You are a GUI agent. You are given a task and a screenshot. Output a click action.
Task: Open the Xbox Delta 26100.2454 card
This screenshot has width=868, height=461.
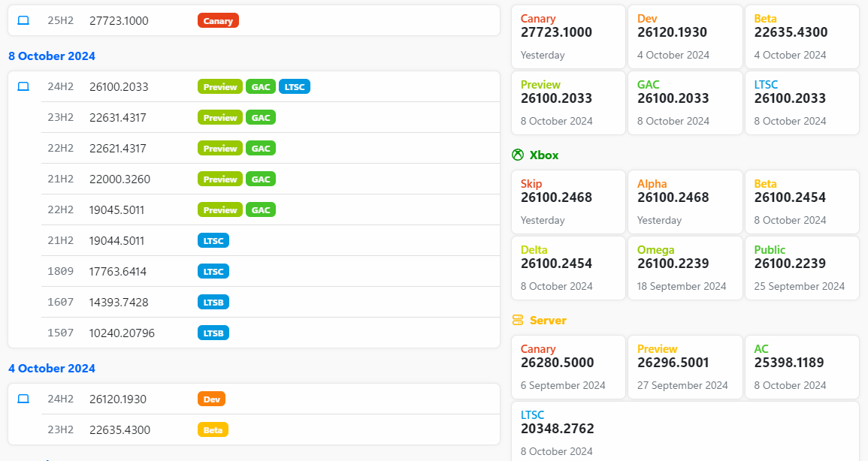click(568, 268)
